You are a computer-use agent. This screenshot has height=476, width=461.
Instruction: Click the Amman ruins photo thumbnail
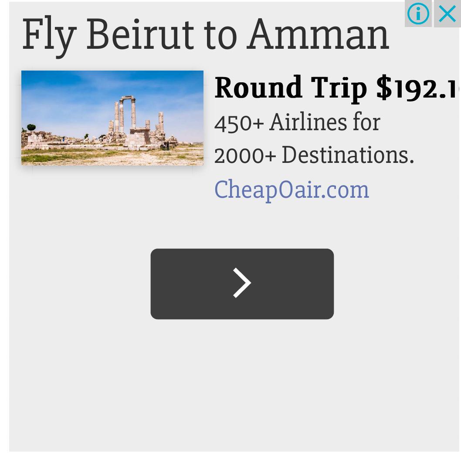pyautogui.click(x=112, y=118)
